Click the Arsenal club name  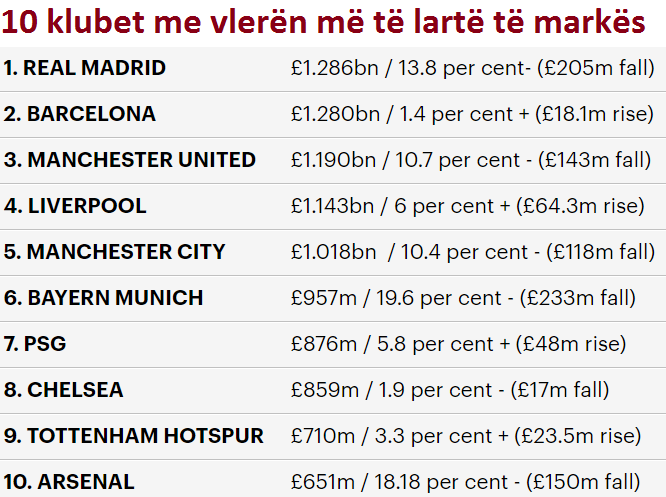coord(69,482)
